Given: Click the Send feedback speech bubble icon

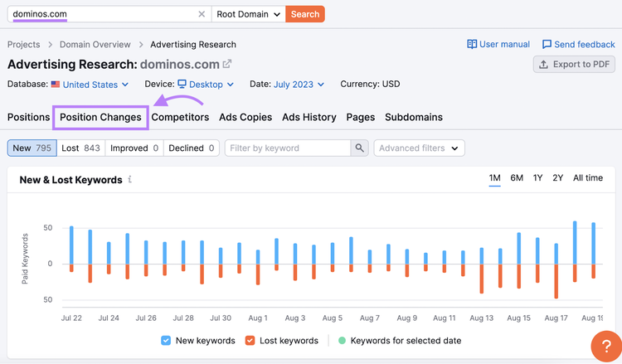Looking at the screenshot, I should [547, 44].
